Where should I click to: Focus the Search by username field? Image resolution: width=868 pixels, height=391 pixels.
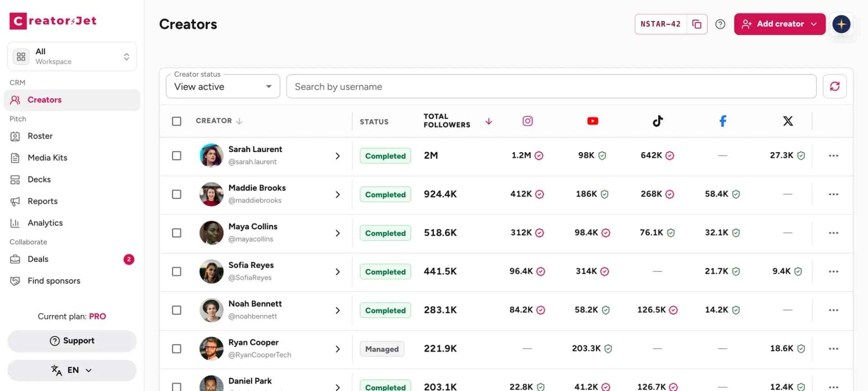point(551,86)
